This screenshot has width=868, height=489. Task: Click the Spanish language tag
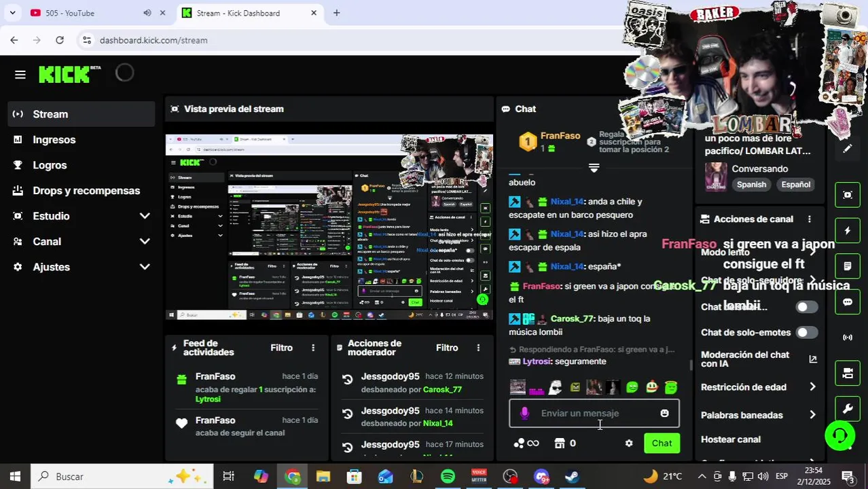751,185
